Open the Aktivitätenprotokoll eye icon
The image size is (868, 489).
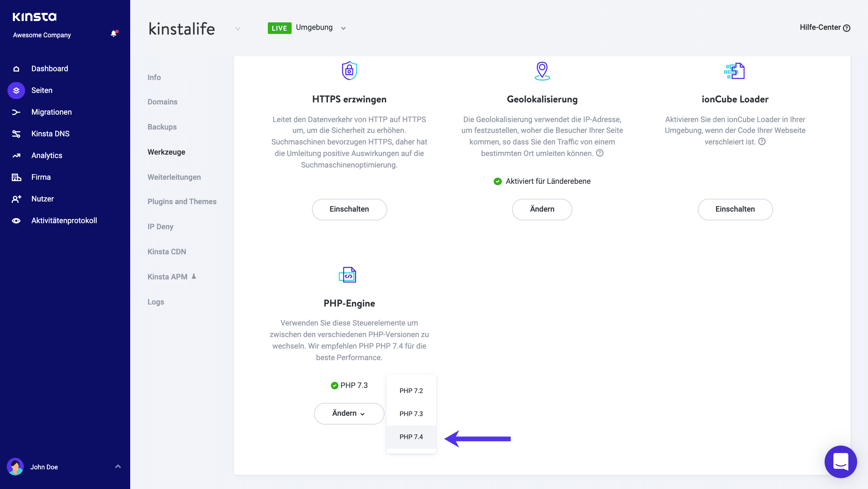click(16, 220)
